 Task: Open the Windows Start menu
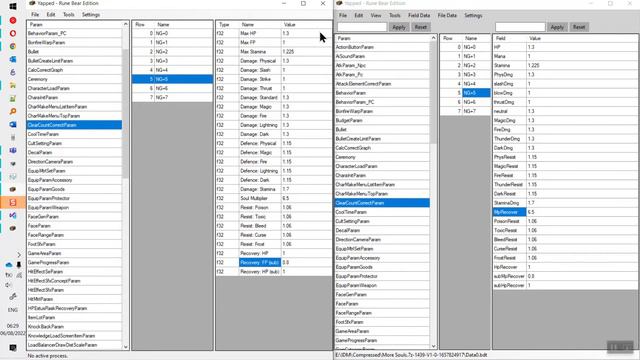coord(13,7)
